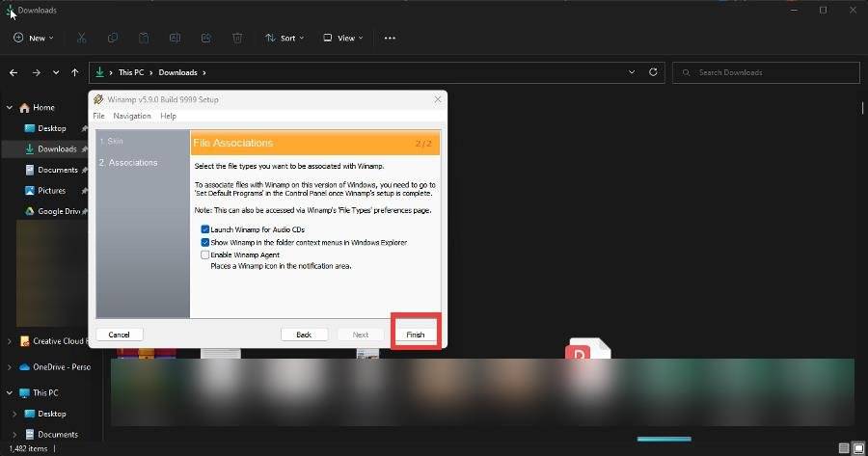Click the Home icon in sidebar
Viewport: 868px width, 456px height.
(24, 108)
